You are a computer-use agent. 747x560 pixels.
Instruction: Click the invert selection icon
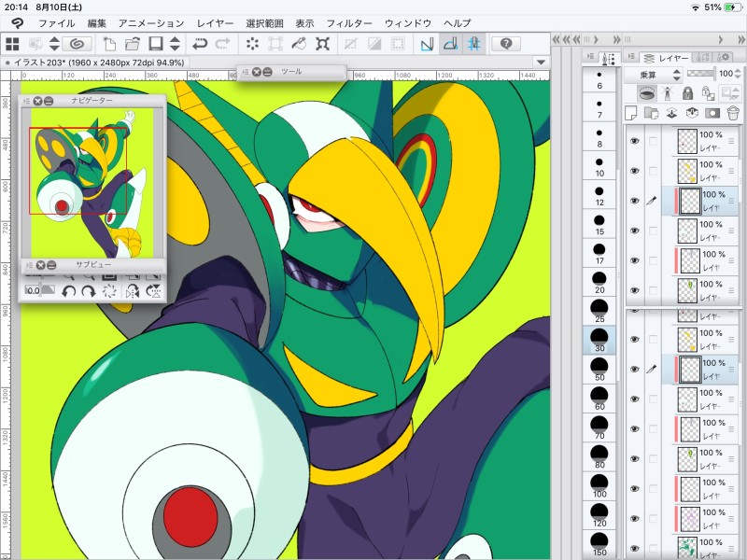pos(374,44)
